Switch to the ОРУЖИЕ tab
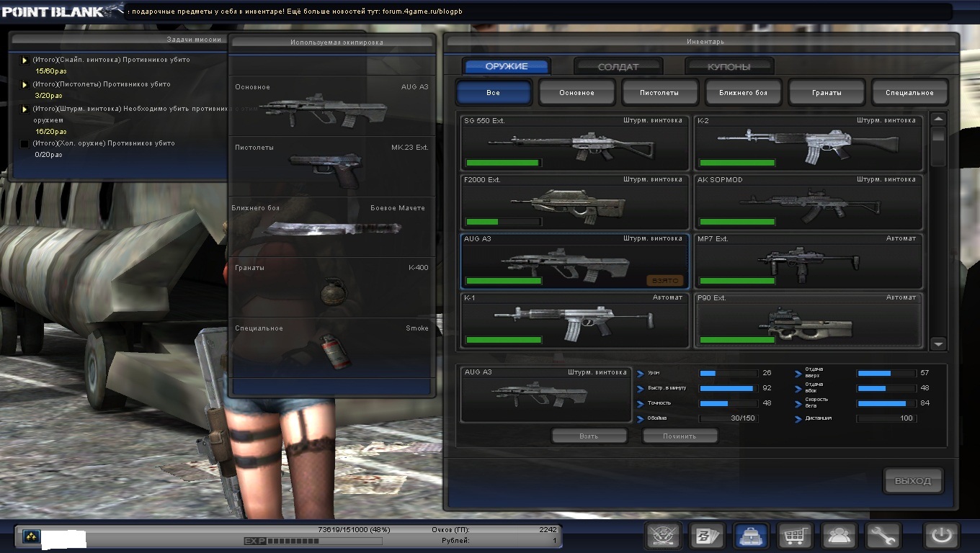The width and height of the screenshot is (980, 553). pyautogui.click(x=507, y=66)
